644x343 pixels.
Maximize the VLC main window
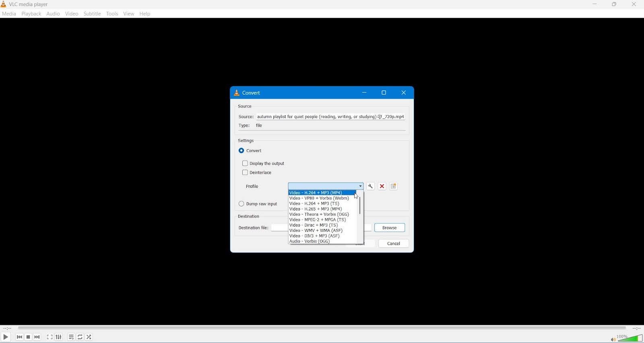(614, 4)
